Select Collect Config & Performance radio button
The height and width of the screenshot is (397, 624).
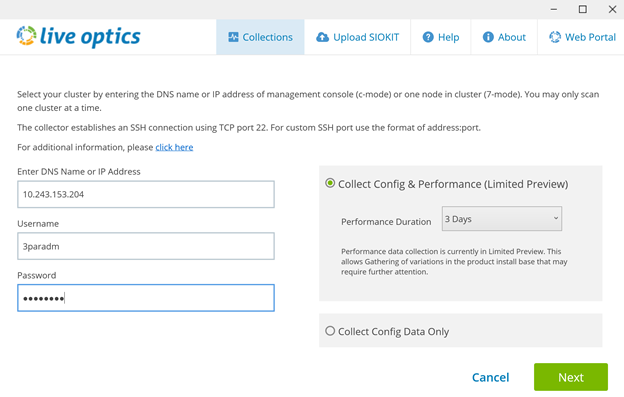(x=330, y=183)
